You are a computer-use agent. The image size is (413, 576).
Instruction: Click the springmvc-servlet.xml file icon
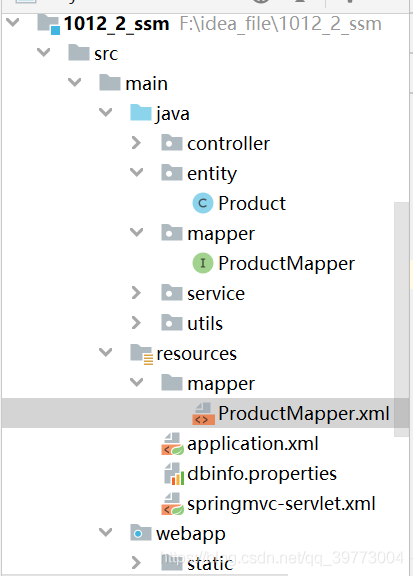172,504
